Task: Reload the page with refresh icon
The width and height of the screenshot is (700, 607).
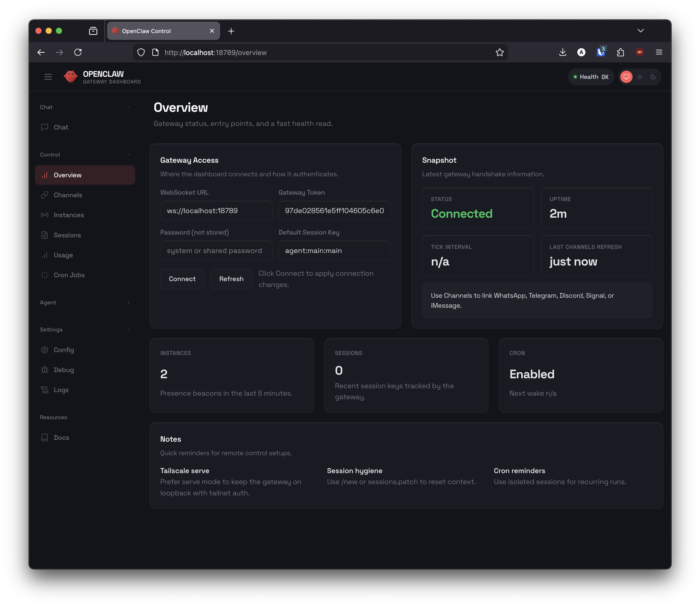Action: [78, 52]
